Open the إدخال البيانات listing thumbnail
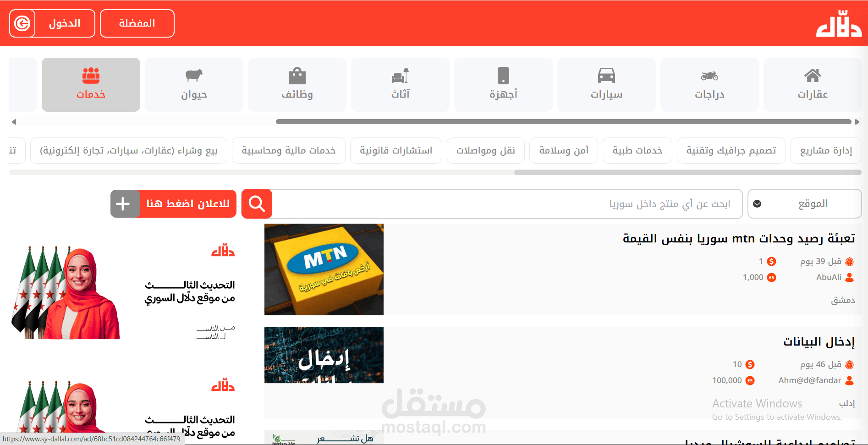Screen dimensions: 868x445 (x=324, y=355)
